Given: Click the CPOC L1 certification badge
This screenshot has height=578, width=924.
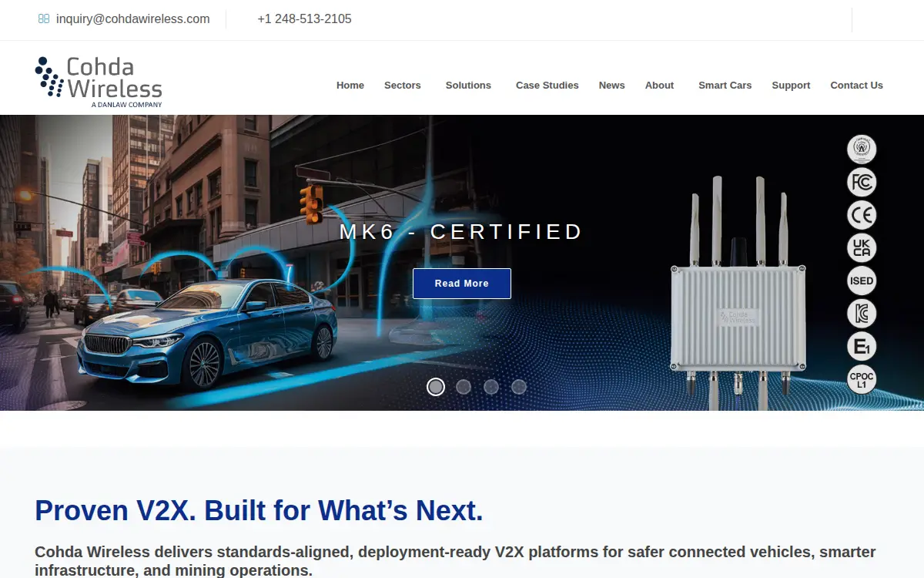Looking at the screenshot, I should tap(862, 379).
